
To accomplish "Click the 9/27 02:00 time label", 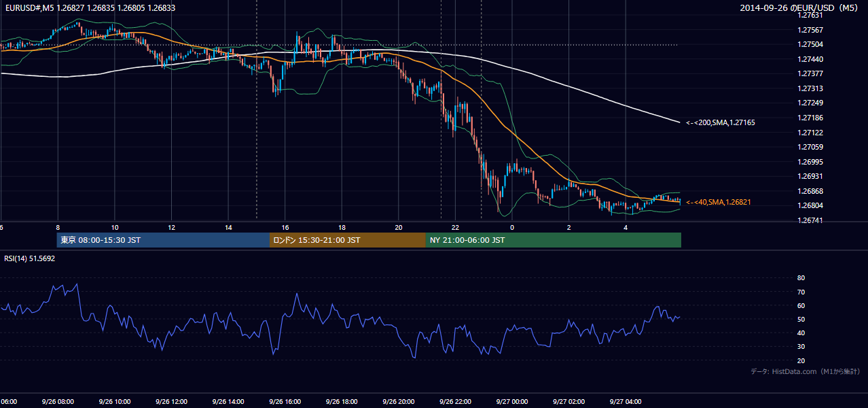I will pos(568,401).
